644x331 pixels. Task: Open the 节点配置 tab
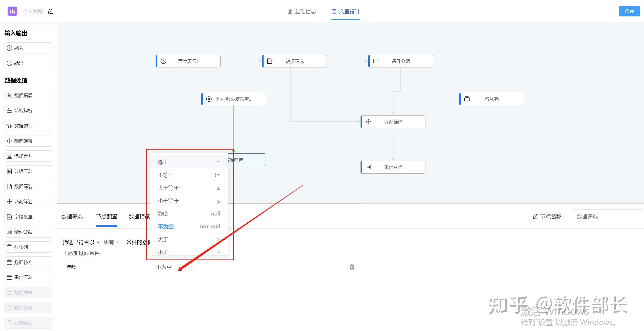(106, 217)
